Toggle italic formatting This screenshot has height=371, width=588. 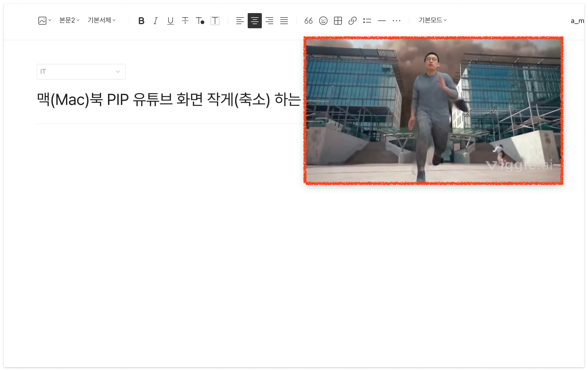point(156,20)
